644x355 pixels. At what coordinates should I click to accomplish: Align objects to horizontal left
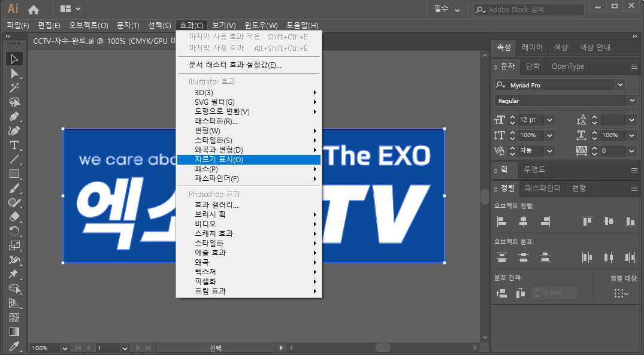[501, 222]
